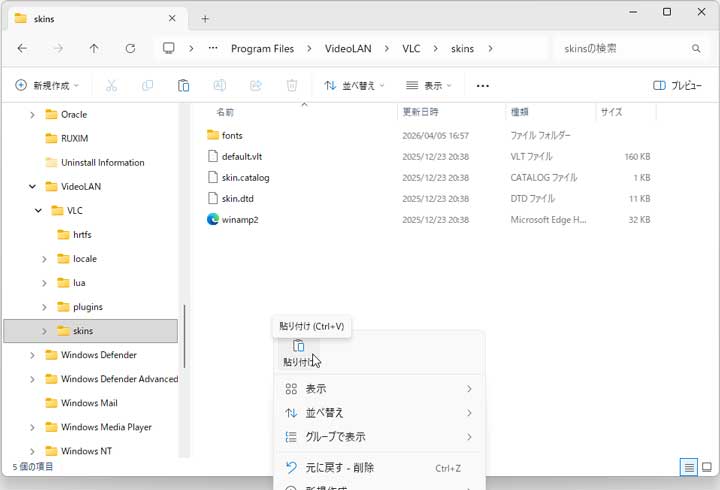Select the winamp2 Edge file icon
Screen dimensions: 720x490
pos(213,220)
